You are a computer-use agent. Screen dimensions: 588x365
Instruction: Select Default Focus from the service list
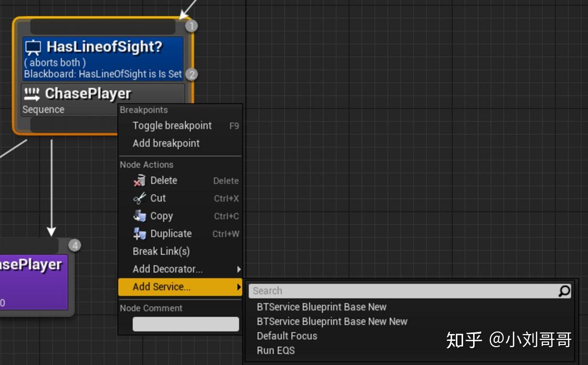[286, 336]
